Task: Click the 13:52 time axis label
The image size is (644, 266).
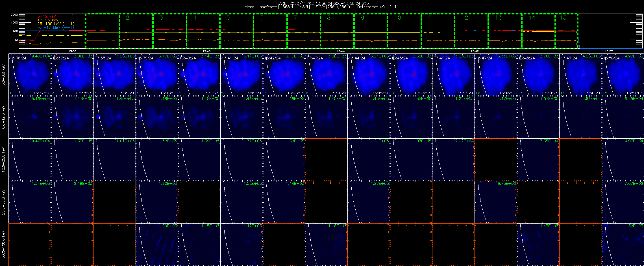Action: tap(609, 52)
